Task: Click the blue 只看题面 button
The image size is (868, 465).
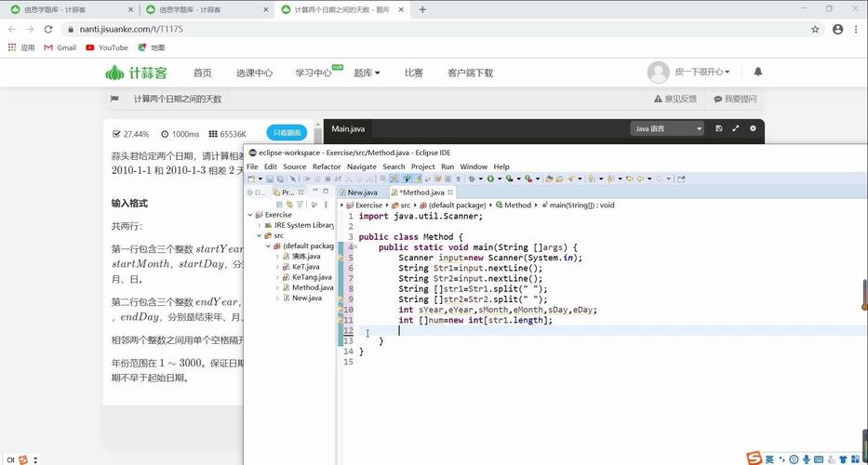Action: point(287,133)
